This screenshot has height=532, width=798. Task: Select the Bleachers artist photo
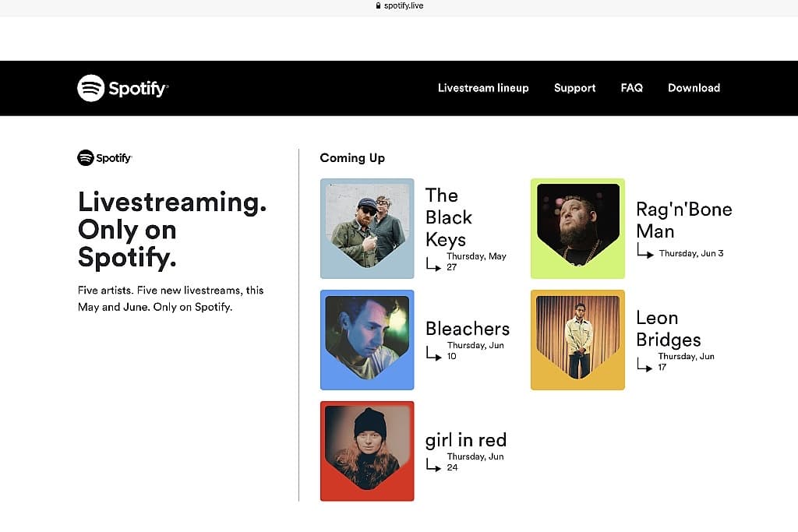pyautogui.click(x=367, y=340)
